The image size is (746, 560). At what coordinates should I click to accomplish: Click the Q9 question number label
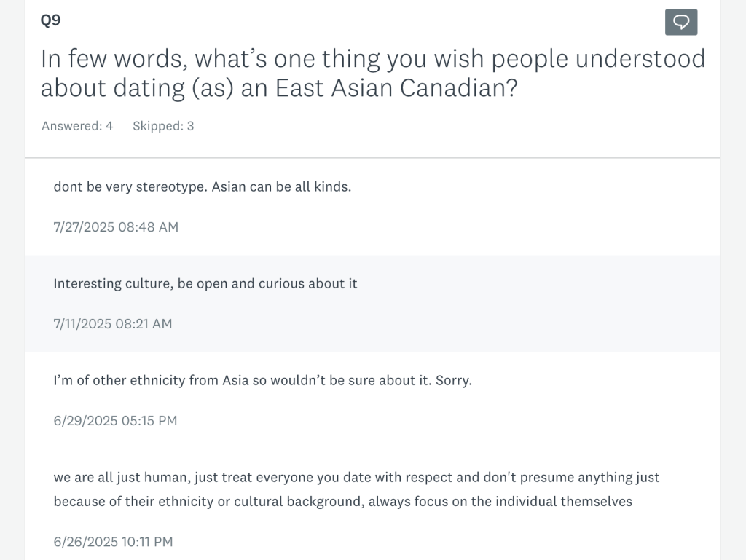[51, 20]
